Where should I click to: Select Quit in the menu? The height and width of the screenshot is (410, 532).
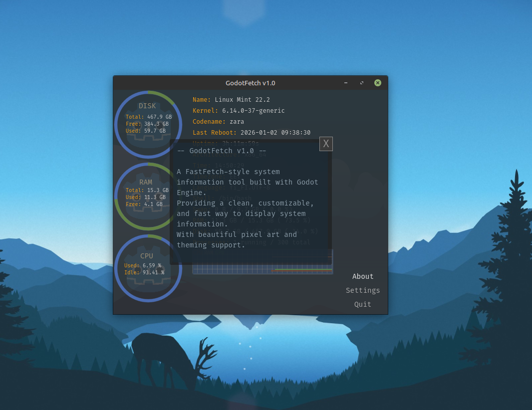(x=363, y=304)
